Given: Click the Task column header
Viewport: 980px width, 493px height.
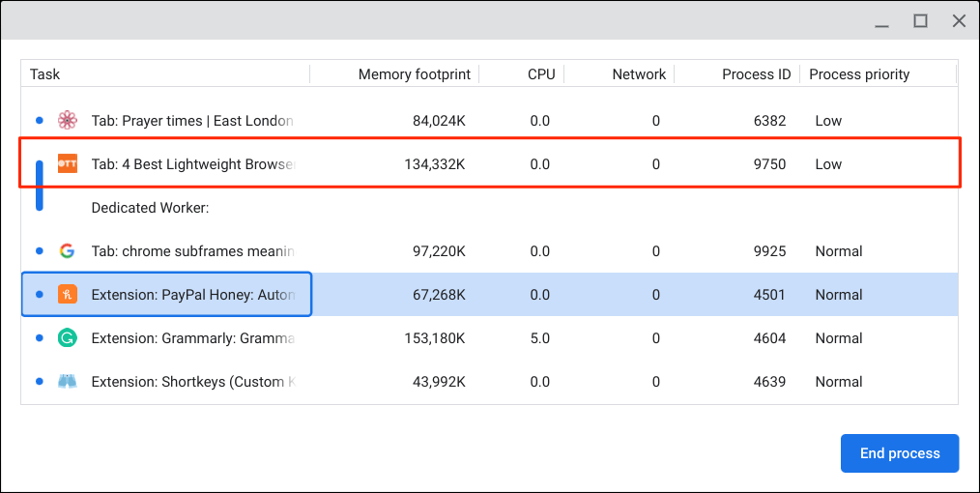Looking at the screenshot, I should coord(45,74).
